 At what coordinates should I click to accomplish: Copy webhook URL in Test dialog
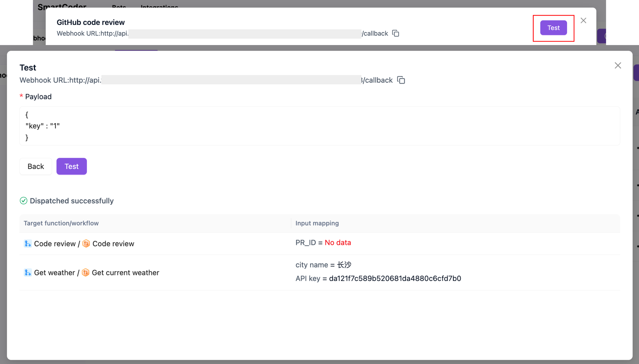click(x=401, y=80)
